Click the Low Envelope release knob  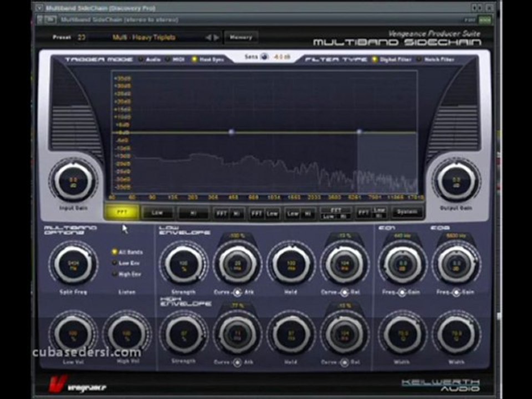pos(345,264)
